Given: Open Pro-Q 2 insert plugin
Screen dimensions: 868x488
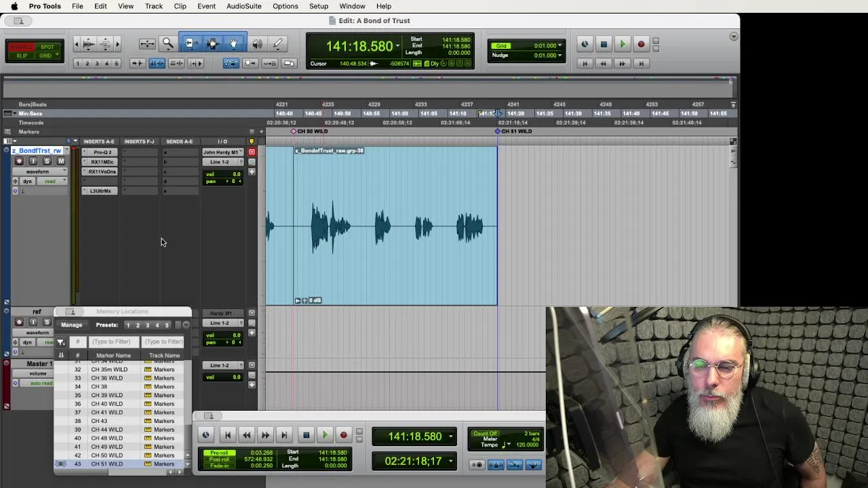Looking at the screenshot, I should coord(102,152).
